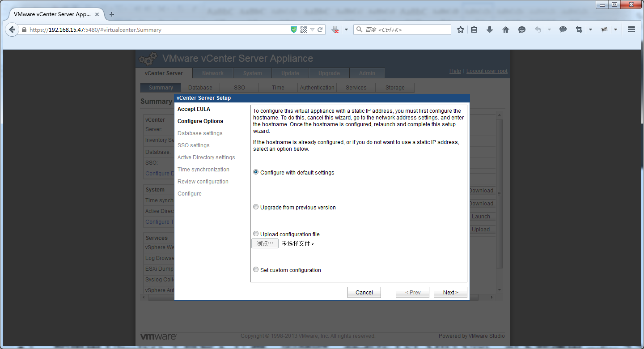Viewport: 644px width, 349px height.
Task: Open the Storage sub-tab
Action: pyautogui.click(x=395, y=88)
